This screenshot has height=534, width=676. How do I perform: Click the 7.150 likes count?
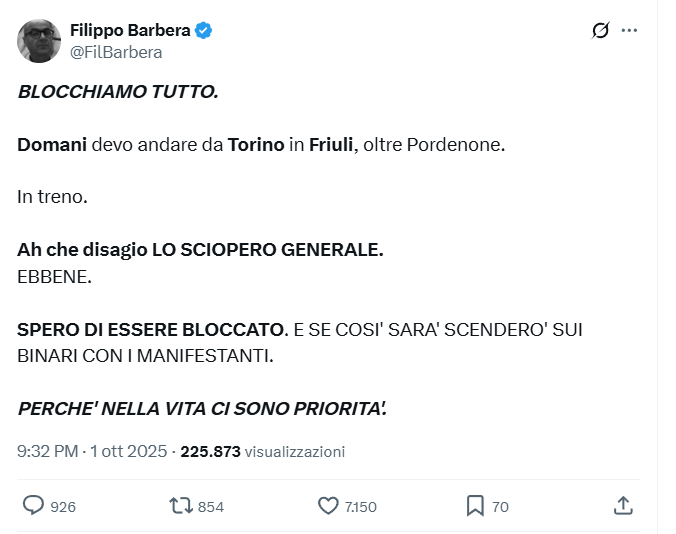360,507
